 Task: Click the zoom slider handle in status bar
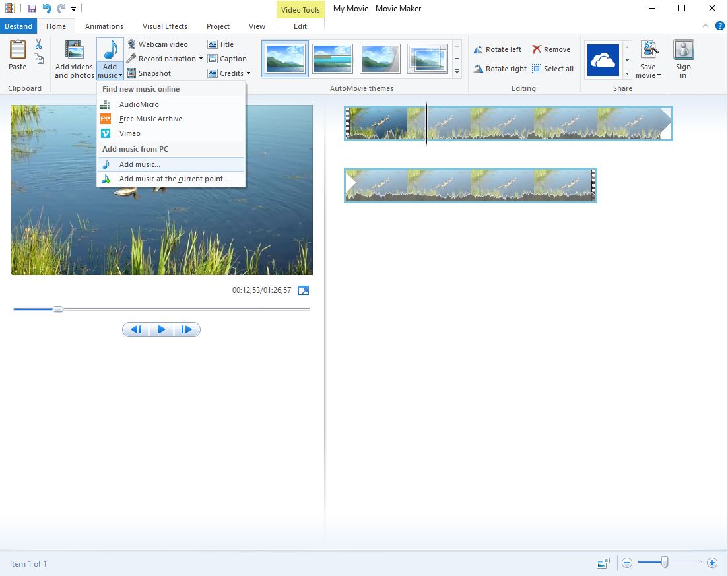[665, 562]
